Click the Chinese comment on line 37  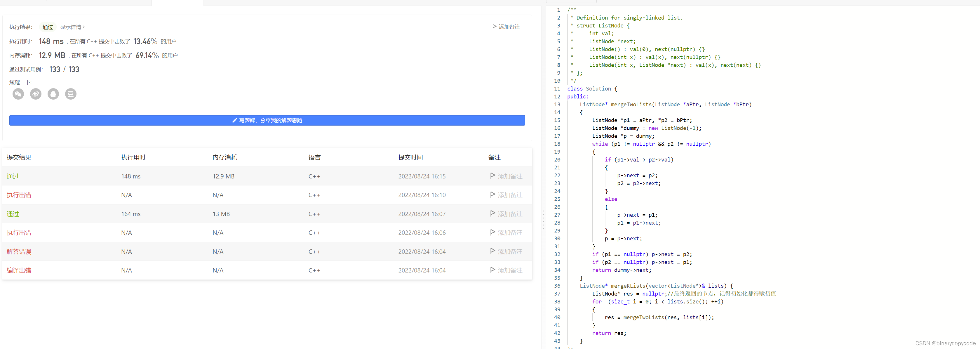point(722,294)
